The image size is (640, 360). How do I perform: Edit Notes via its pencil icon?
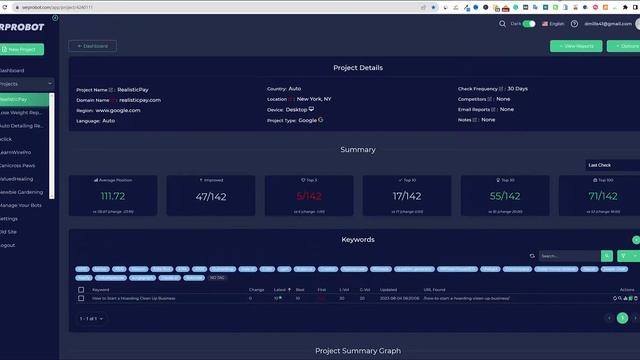(x=475, y=120)
